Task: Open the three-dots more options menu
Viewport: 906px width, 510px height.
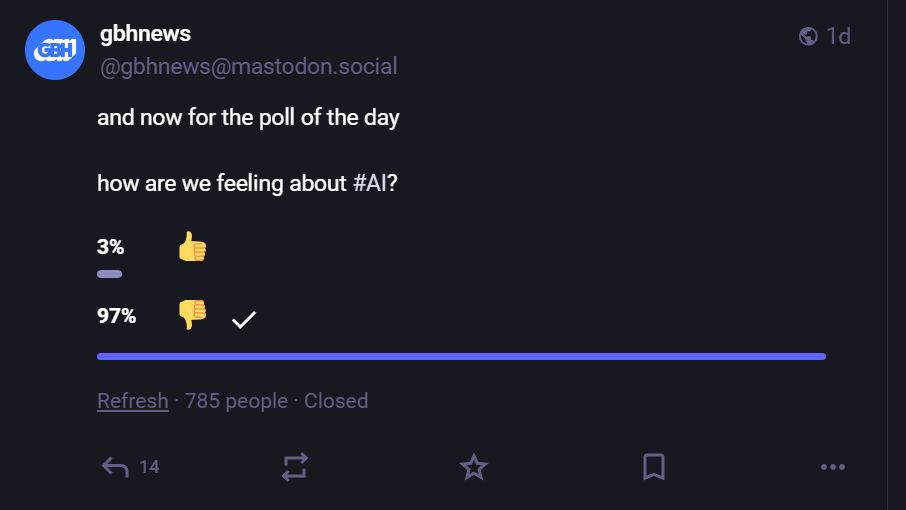Action: click(x=832, y=467)
